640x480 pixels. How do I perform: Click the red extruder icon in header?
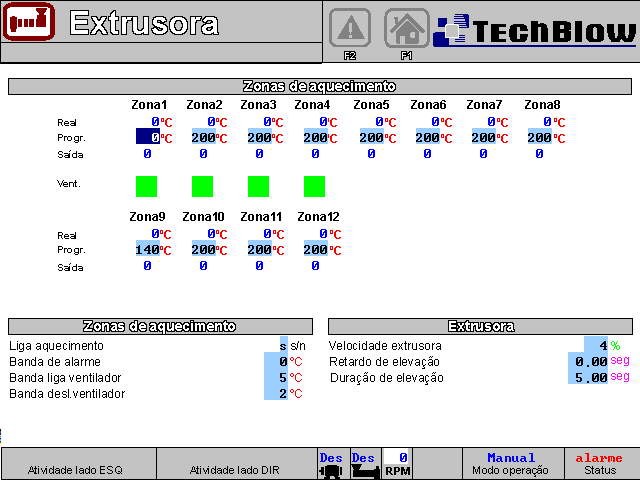coord(28,22)
